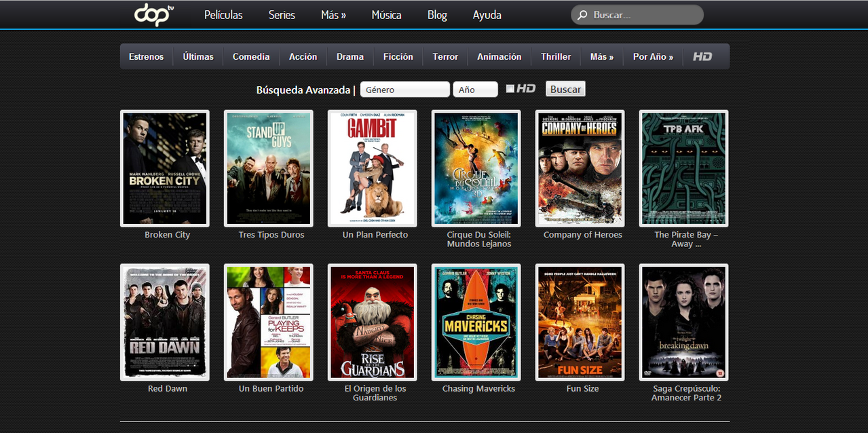Visit the Blog page
This screenshot has height=433, width=868.
click(x=437, y=15)
